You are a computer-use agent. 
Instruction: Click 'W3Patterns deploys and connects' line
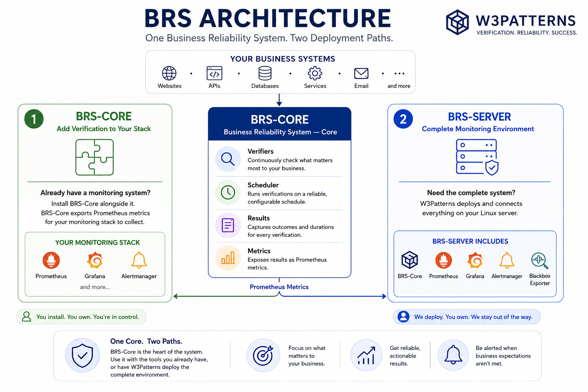click(471, 204)
